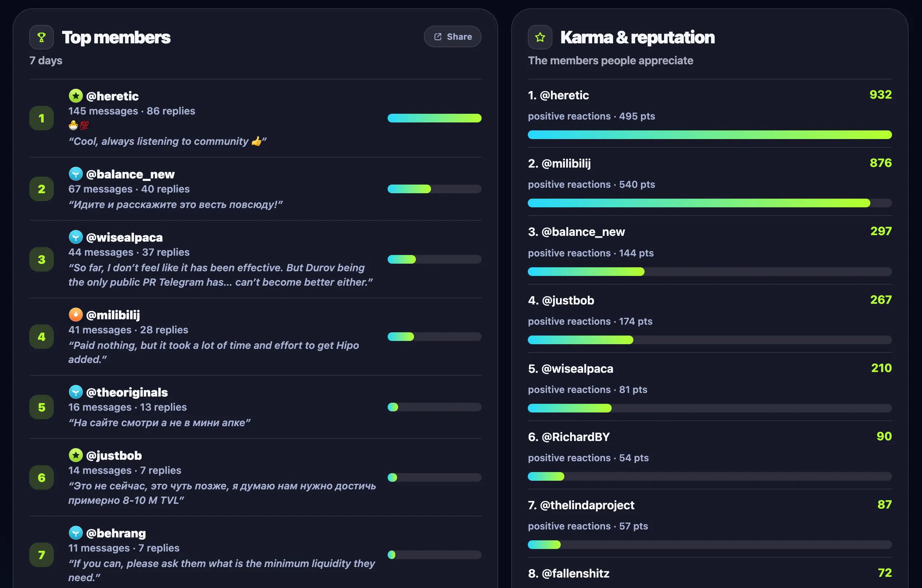This screenshot has height=588, width=922.
Task: Click the '67 messages · 40 replies' stats line
Action: tap(129, 189)
